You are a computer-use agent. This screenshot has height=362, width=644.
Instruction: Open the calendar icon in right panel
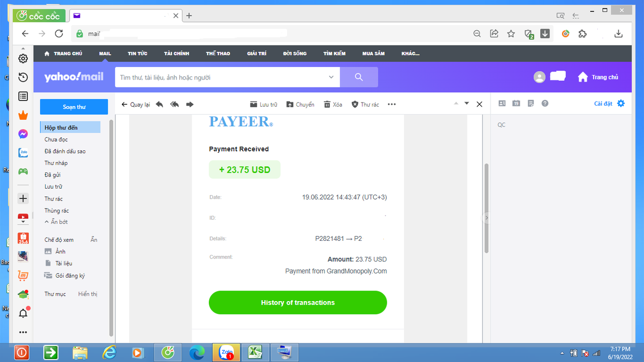click(x=516, y=103)
